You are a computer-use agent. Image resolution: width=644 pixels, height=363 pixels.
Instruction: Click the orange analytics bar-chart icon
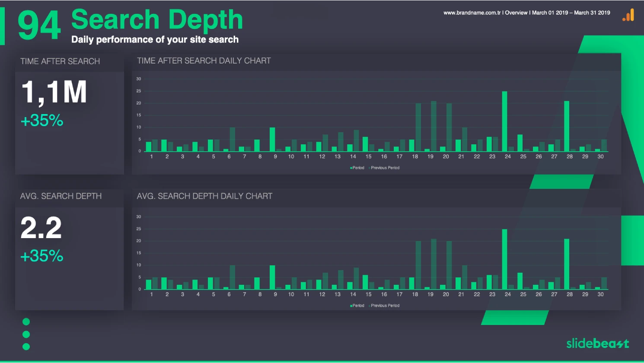tap(628, 15)
